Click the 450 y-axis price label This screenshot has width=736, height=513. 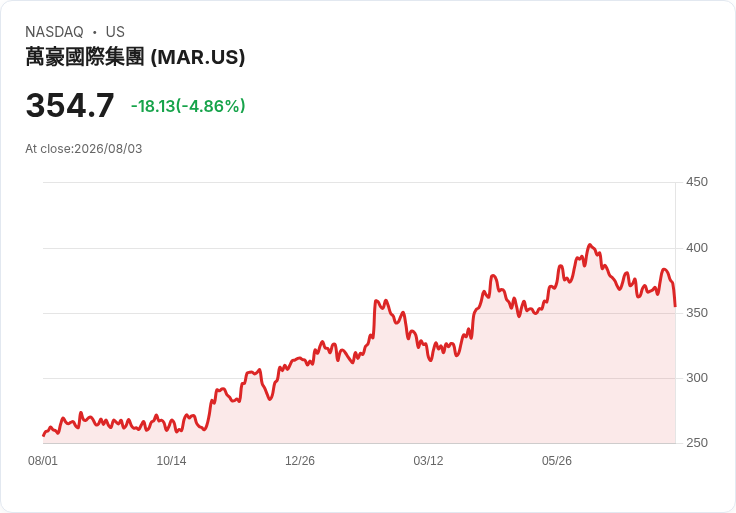tap(697, 182)
